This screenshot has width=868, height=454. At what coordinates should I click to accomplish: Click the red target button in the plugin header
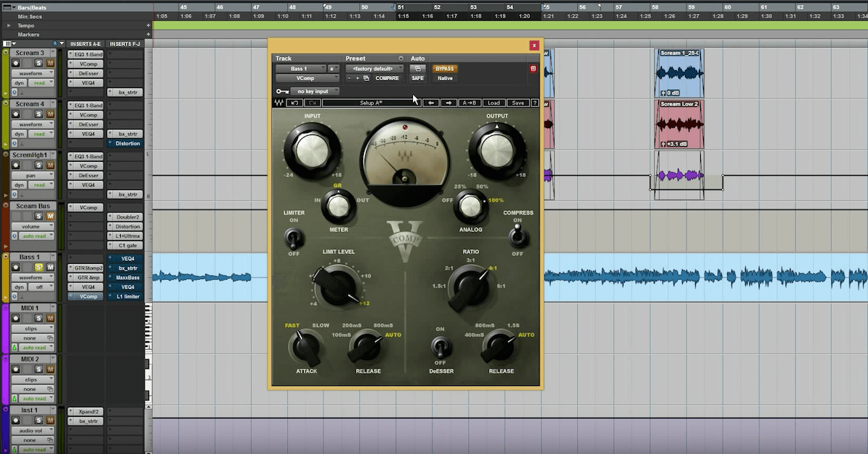(x=533, y=69)
